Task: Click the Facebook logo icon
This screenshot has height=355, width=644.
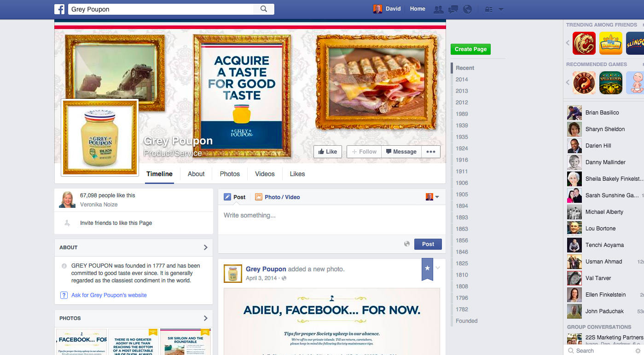Action: click(x=59, y=9)
